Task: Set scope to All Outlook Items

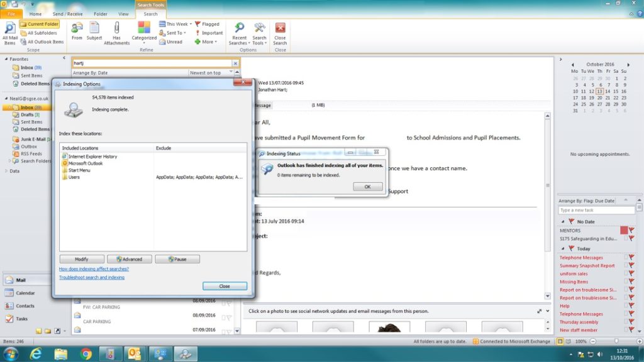Action: 42,42
